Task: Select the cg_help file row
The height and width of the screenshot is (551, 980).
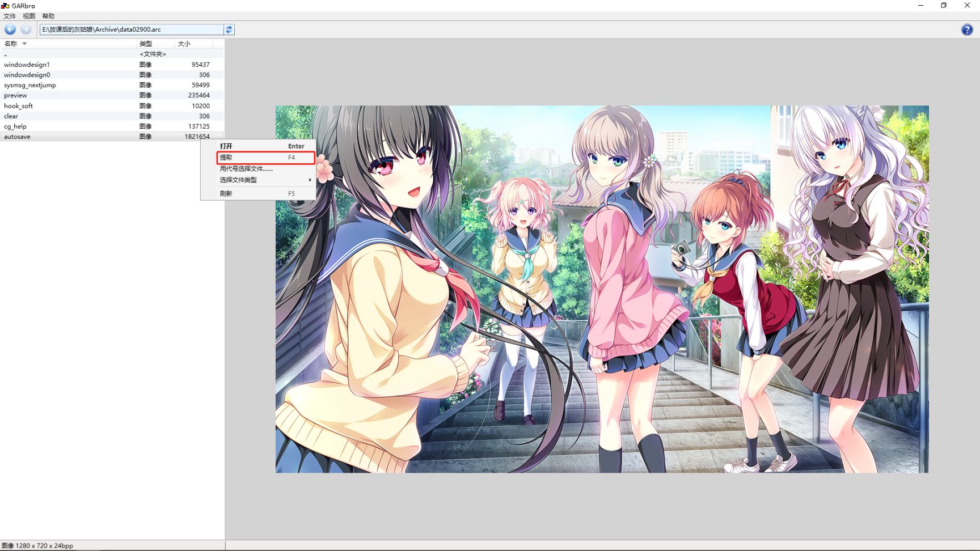Action: pos(112,126)
